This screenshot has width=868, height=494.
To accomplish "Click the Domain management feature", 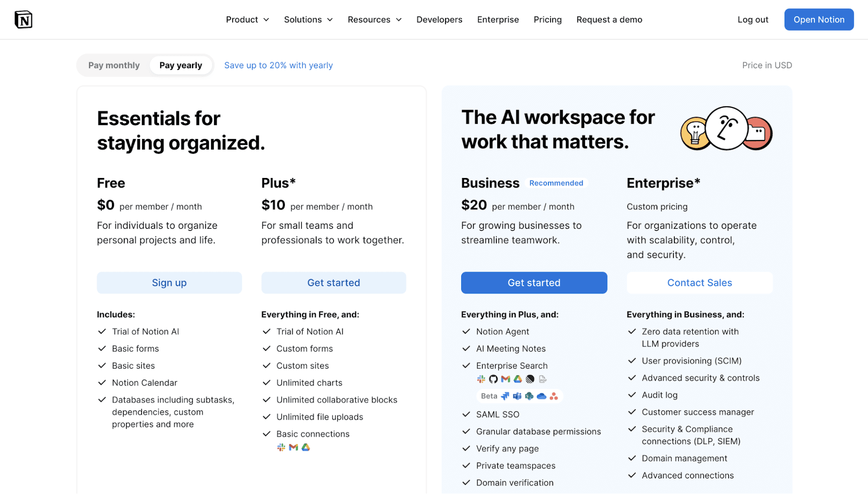I will point(684,458).
